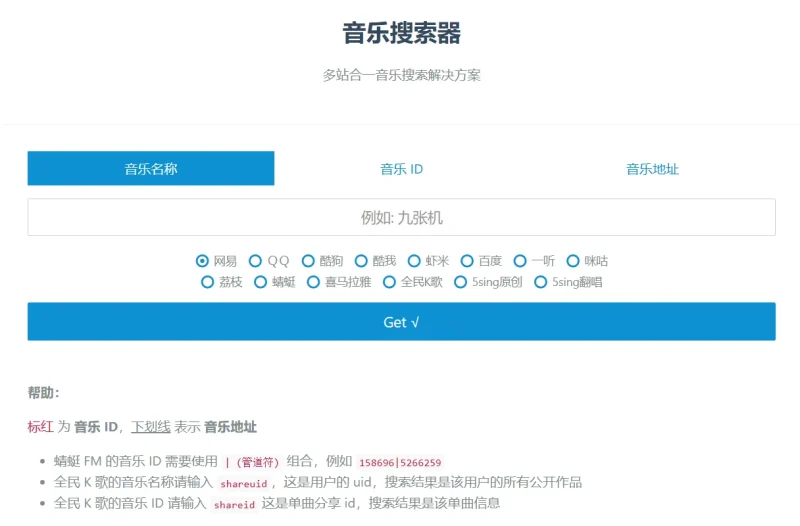
Task: Click the 音乐搜索器 page title
Action: pos(402,33)
